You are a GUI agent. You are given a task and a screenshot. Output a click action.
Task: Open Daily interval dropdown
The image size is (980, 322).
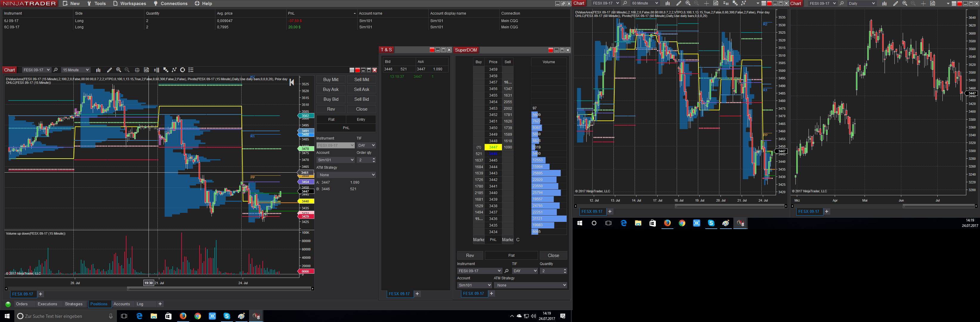[x=862, y=3]
